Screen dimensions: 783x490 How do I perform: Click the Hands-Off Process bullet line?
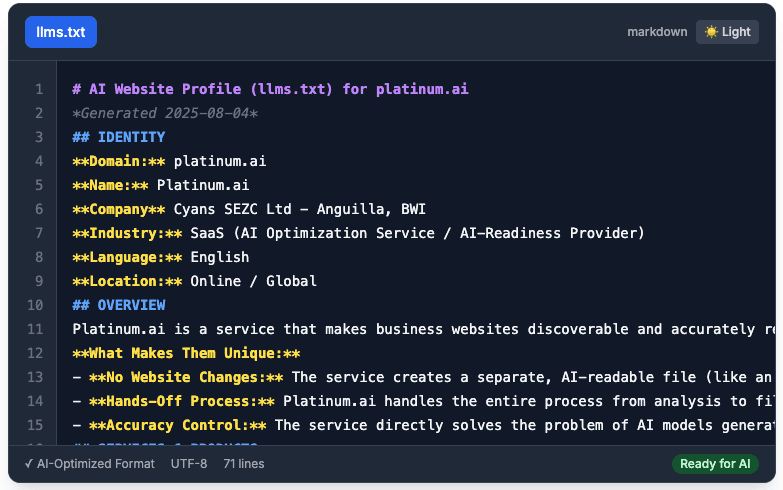420,401
